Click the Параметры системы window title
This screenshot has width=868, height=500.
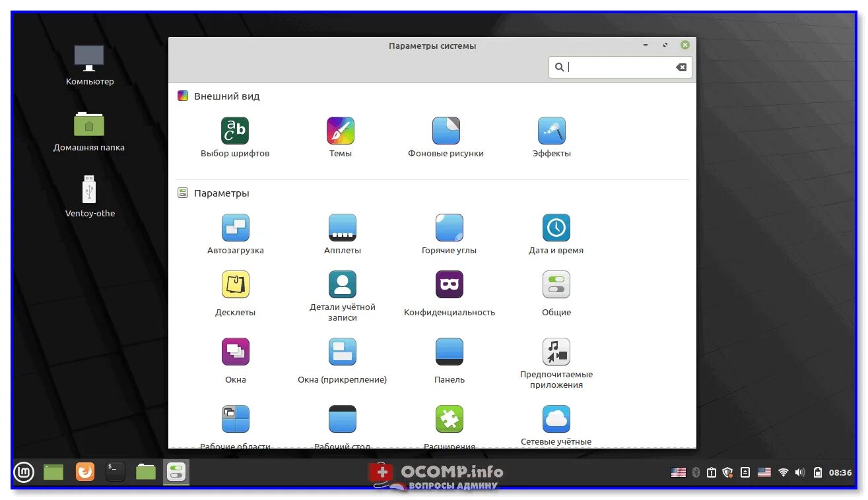click(432, 46)
